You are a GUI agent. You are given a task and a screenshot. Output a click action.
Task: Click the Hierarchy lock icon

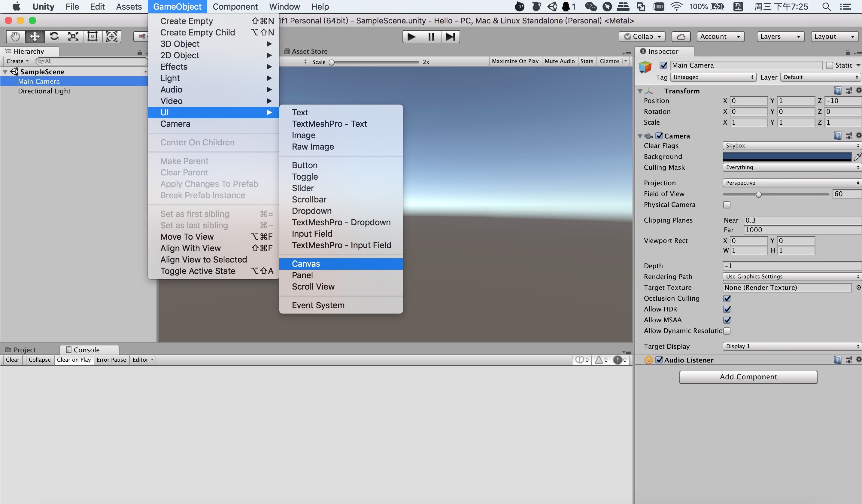tap(140, 52)
